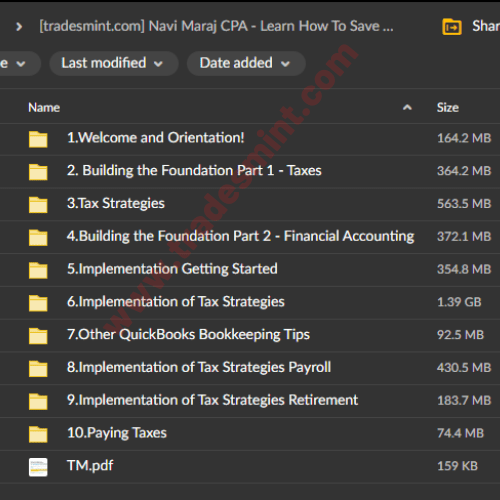Click folder icon of 1.Welcome and Orientation!

38,139
